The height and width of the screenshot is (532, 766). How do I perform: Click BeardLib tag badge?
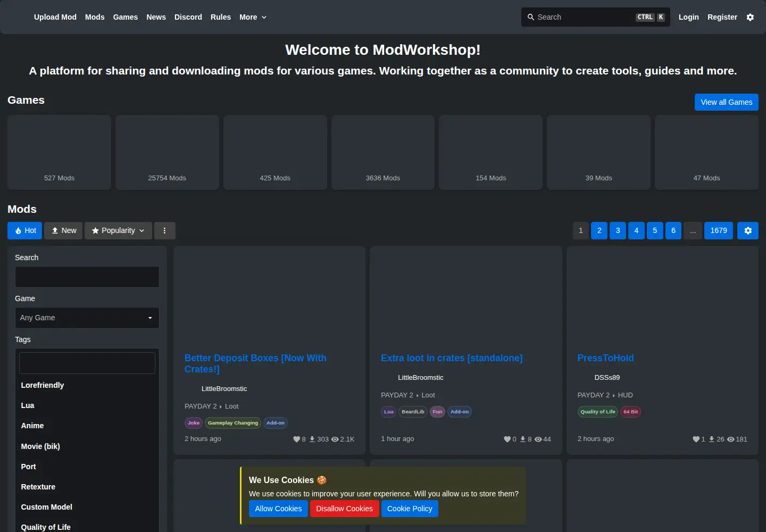[x=413, y=412]
